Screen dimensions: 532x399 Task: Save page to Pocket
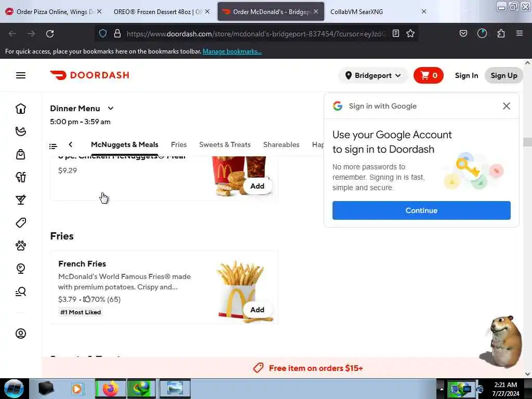coord(463,33)
